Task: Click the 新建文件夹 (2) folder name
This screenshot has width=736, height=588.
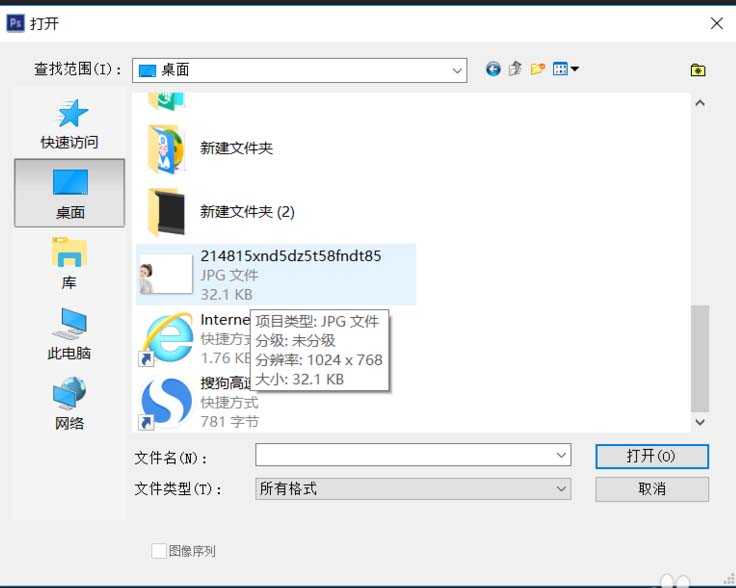Action: point(247,212)
